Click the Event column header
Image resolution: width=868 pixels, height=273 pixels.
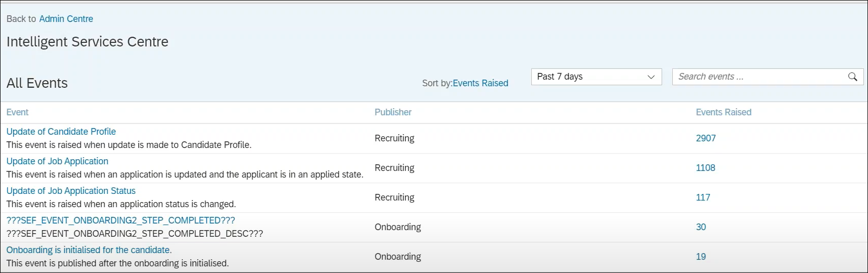point(17,112)
